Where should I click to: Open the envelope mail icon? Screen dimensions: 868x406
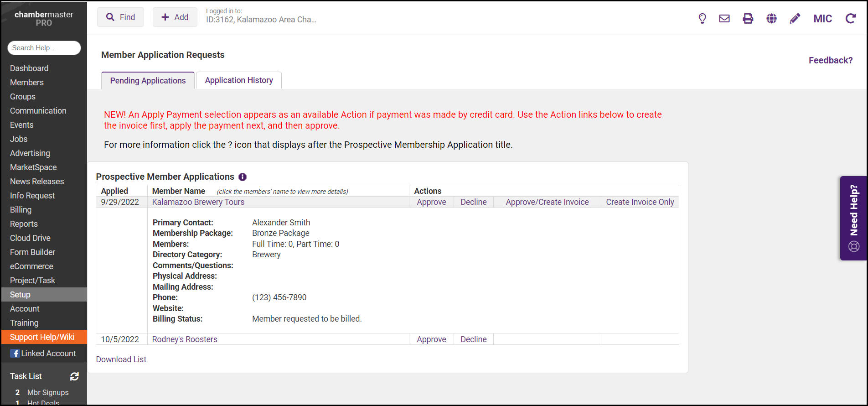tap(724, 18)
